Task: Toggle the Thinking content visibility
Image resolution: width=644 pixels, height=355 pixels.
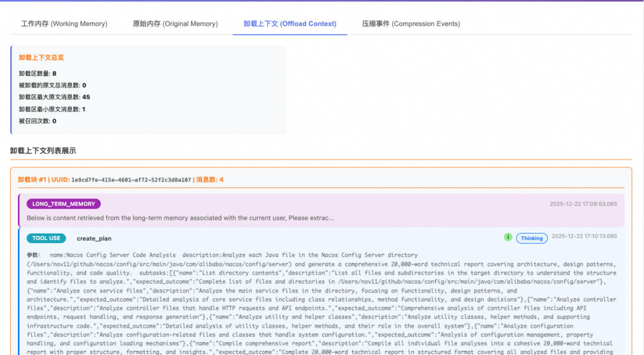Action: (x=531, y=238)
